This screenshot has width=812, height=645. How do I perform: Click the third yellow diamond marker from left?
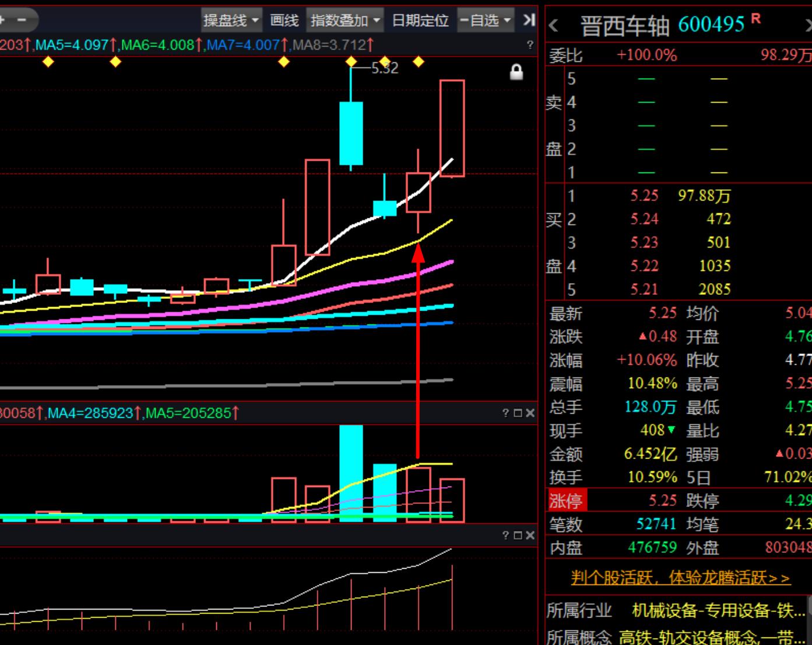pos(284,62)
